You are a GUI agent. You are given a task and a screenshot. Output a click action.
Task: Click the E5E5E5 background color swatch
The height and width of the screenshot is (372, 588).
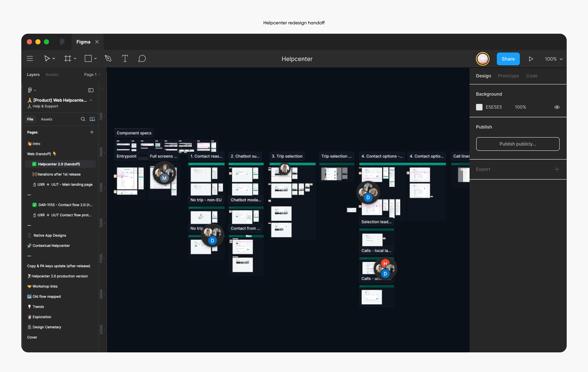pyautogui.click(x=479, y=107)
